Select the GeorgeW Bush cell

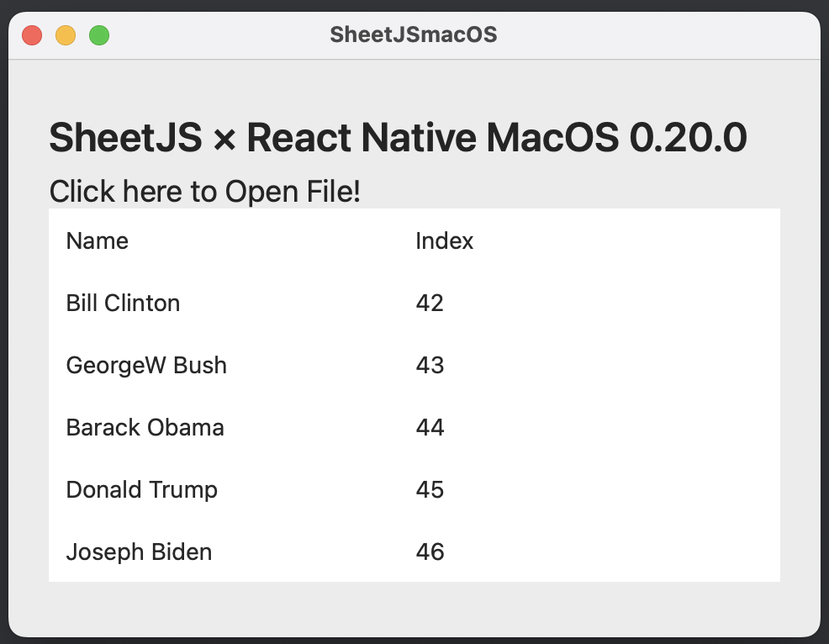coord(146,366)
